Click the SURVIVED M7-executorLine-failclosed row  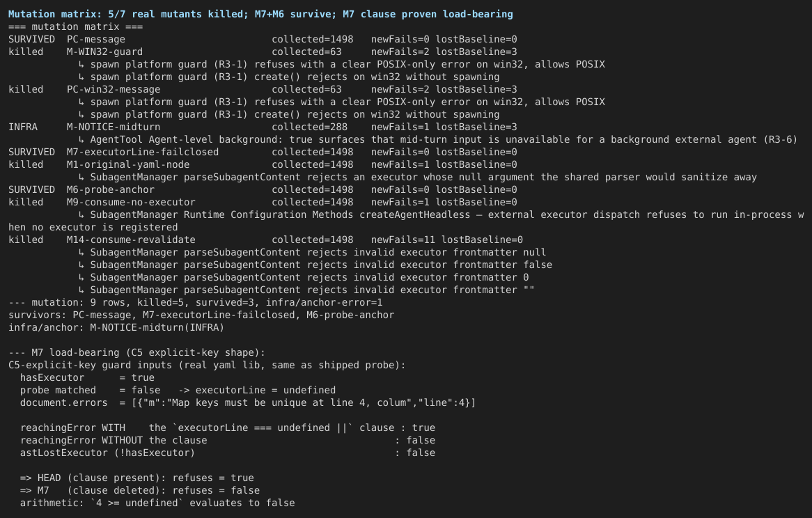click(263, 152)
